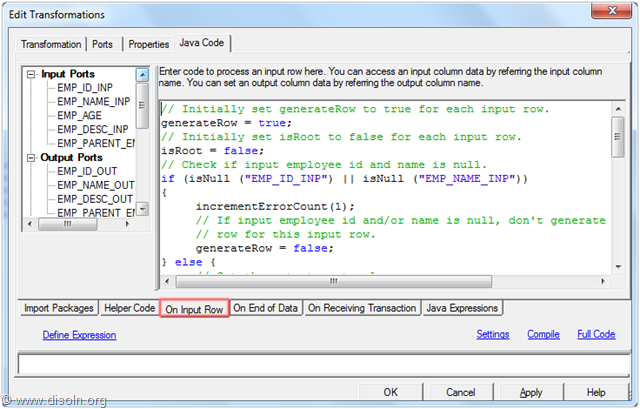Image resolution: width=640 pixels, height=409 pixels.
Task: Click the OK button
Action: point(391,392)
